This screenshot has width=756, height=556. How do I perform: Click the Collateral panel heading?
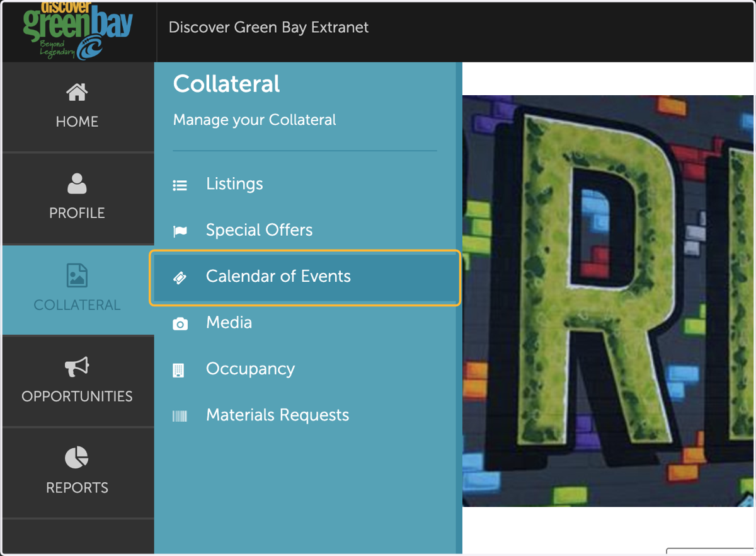click(227, 84)
